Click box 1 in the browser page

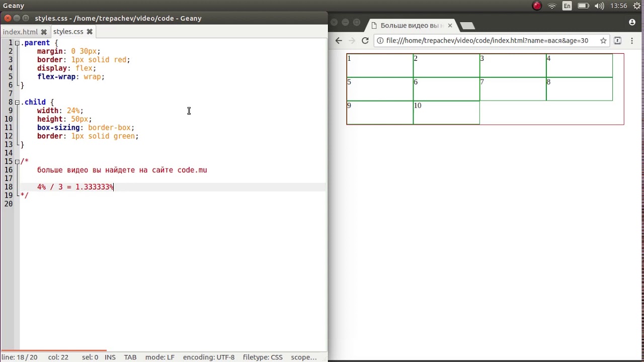coord(380,65)
